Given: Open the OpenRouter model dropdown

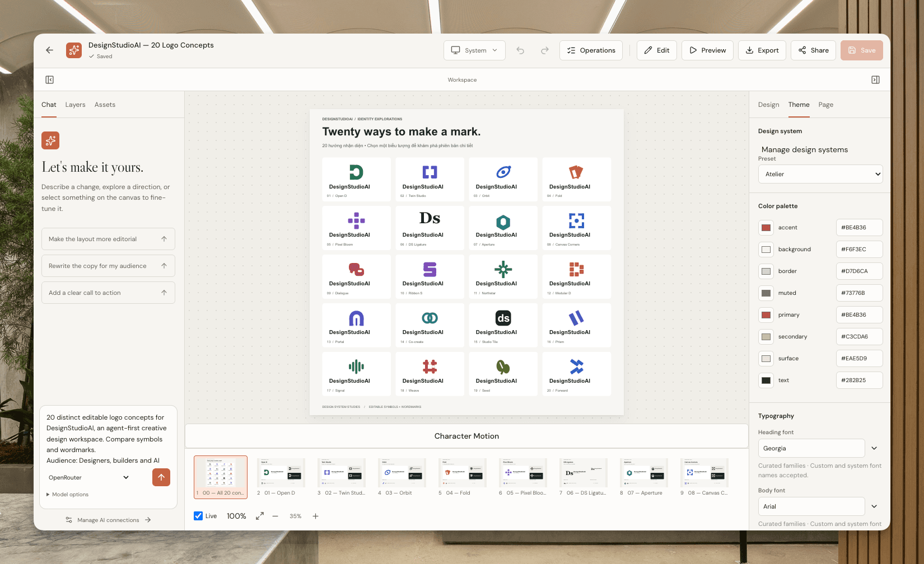Looking at the screenshot, I should click(x=89, y=477).
